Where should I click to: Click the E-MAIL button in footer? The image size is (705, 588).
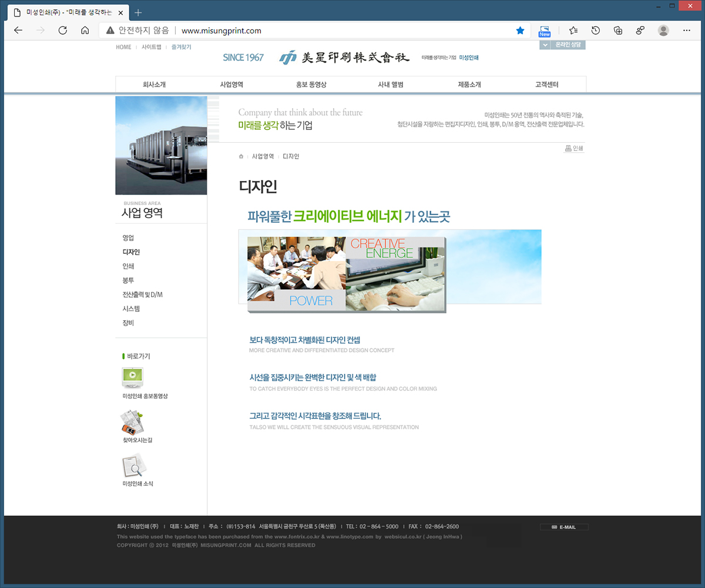564,527
